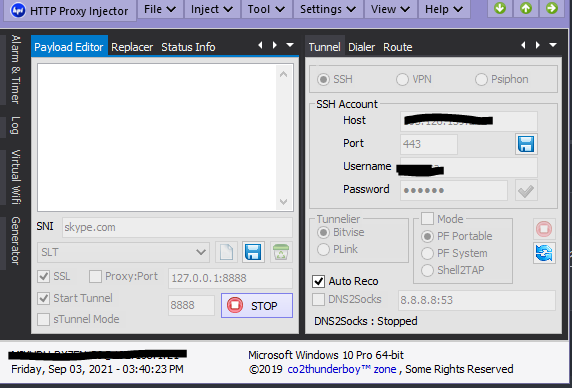Image resolution: width=572 pixels, height=388 pixels.
Task: Save SSH account with floppy icon beside Port
Action: tap(526, 144)
